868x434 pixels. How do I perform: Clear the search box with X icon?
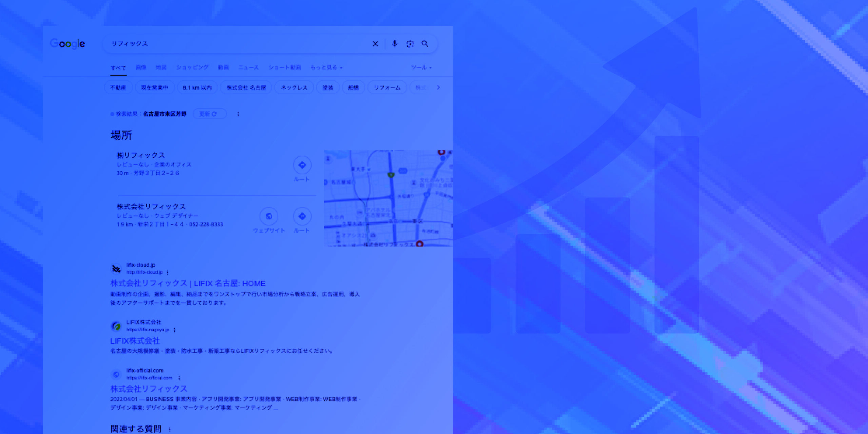point(375,44)
